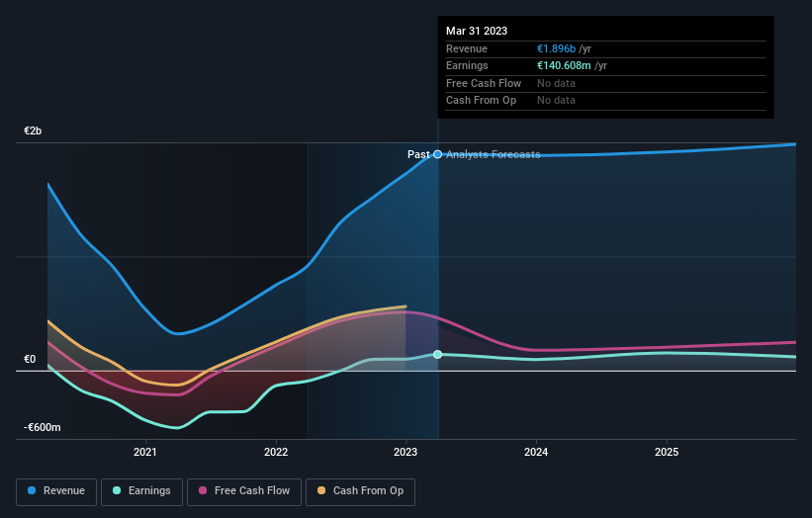The image size is (812, 518).
Task: Click the 2021 x-axis label
Action: (145, 453)
